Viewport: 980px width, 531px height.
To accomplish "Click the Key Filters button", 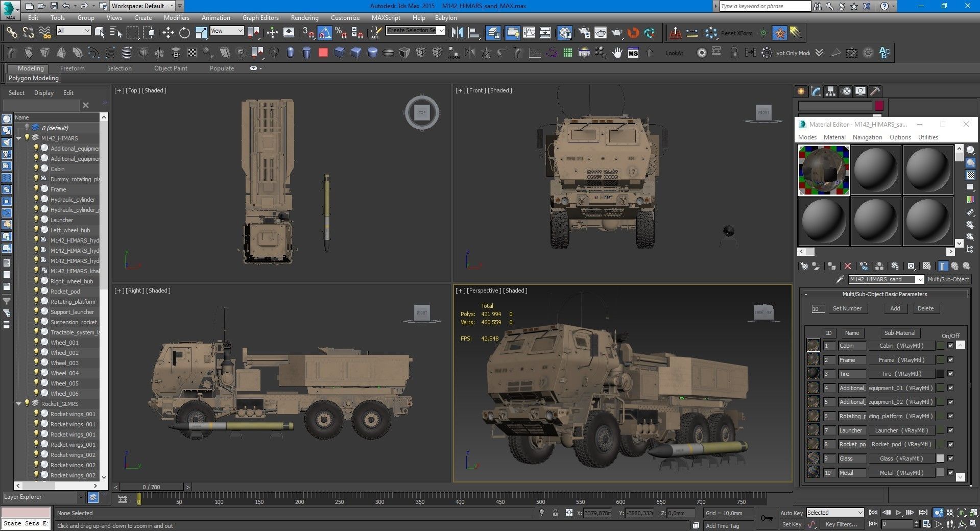I will (x=842, y=524).
